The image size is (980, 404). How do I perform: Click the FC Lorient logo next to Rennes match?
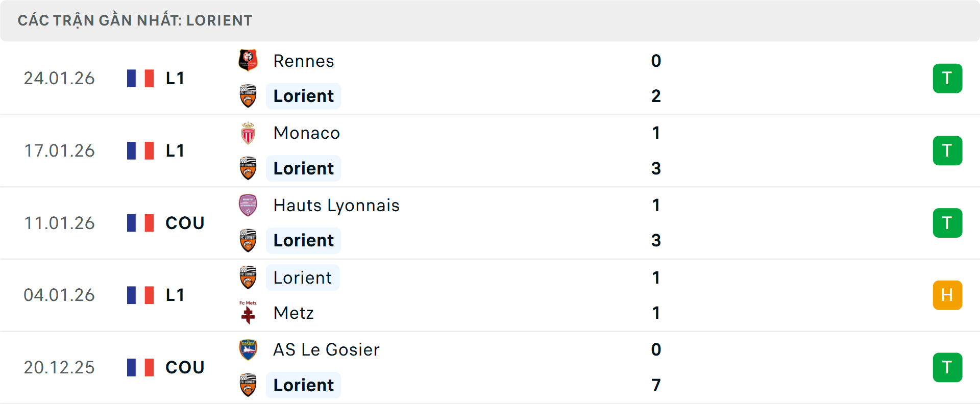click(249, 96)
